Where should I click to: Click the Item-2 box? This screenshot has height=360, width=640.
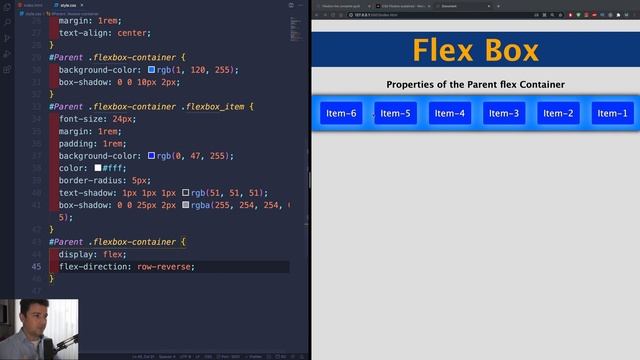(558, 113)
